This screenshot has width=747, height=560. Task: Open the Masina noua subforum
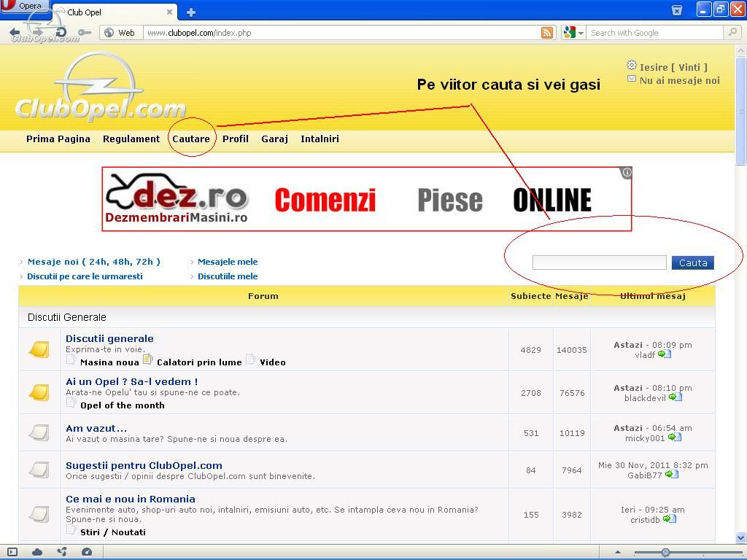coord(109,362)
